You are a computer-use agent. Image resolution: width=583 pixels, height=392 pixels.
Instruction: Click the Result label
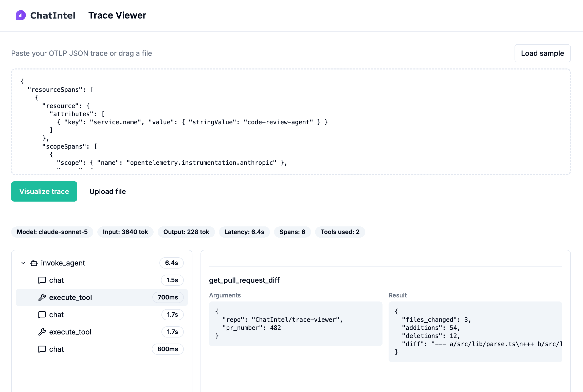397,295
